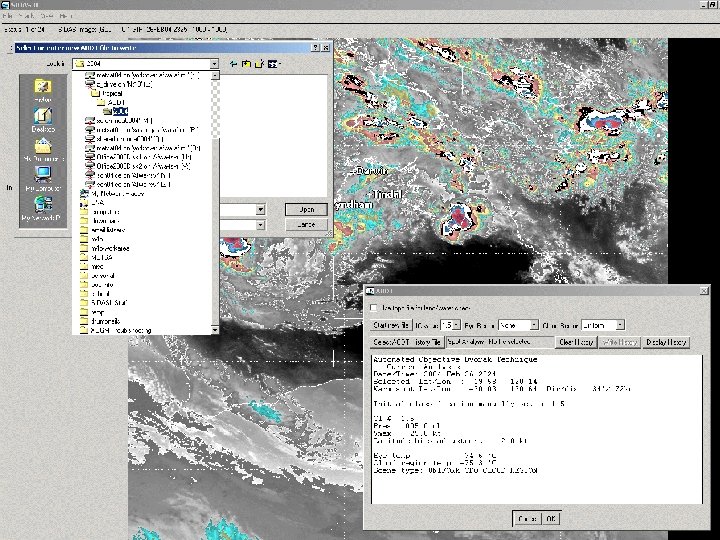720x540 pixels.
Task: Click Cancel in the AODT window
Action: (527, 519)
